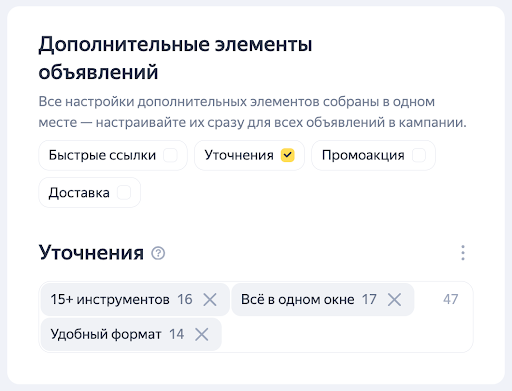
Task: Click the 'Всё в одном окне' tag text
Action: [x=298, y=299]
